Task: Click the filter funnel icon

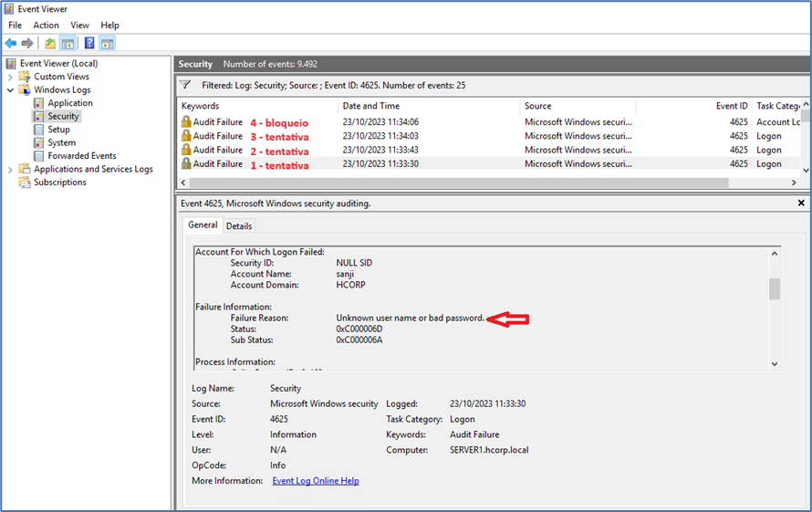Action: tap(185, 85)
